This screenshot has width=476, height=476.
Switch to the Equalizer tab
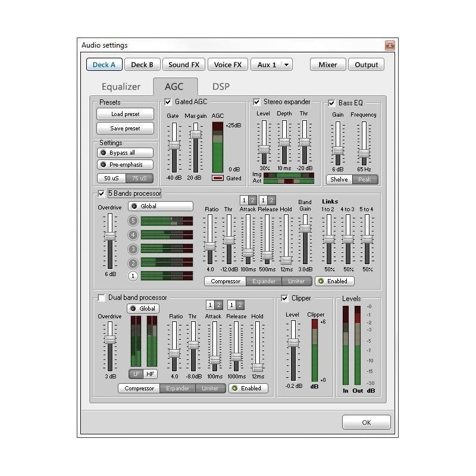120,86
